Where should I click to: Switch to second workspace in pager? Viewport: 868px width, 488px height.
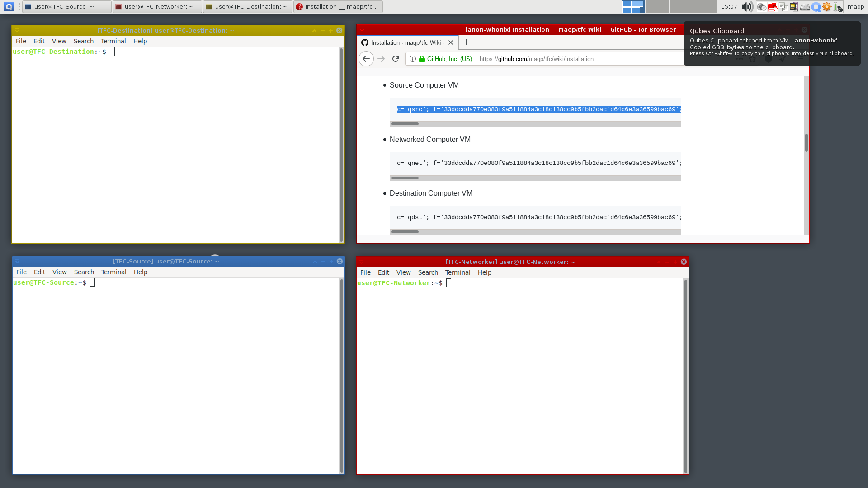coord(657,6)
